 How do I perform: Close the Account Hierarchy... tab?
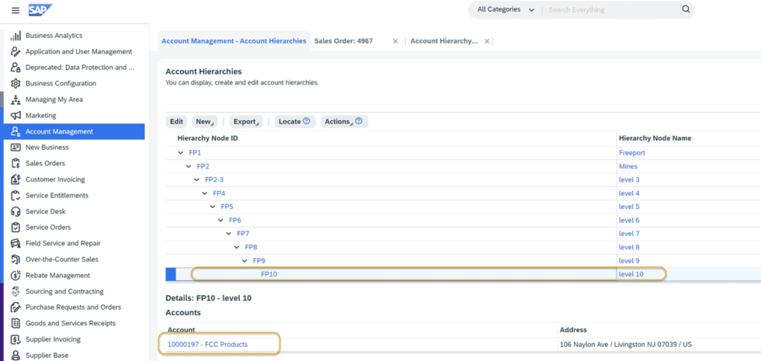coord(487,41)
